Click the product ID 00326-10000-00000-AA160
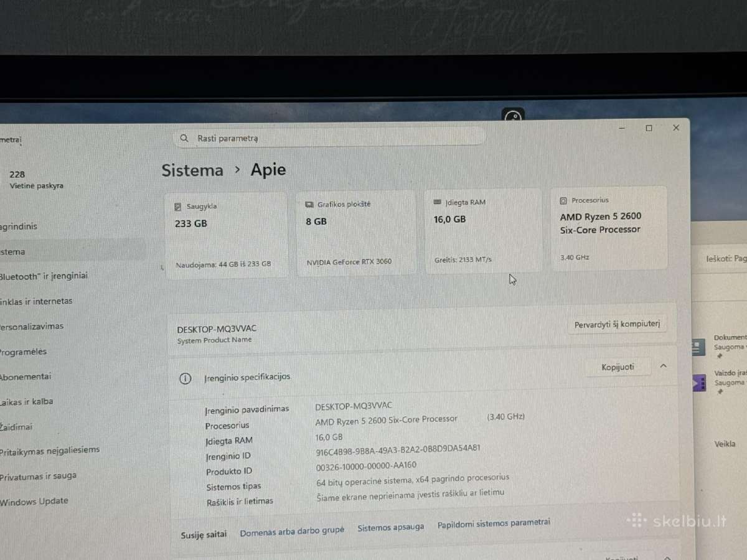 (366, 465)
